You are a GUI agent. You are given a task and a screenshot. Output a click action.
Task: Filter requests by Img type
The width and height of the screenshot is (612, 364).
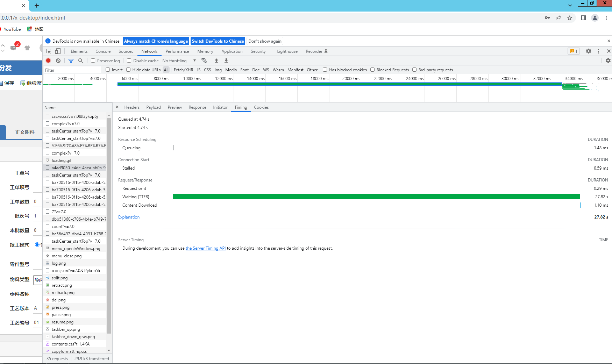[x=218, y=70]
